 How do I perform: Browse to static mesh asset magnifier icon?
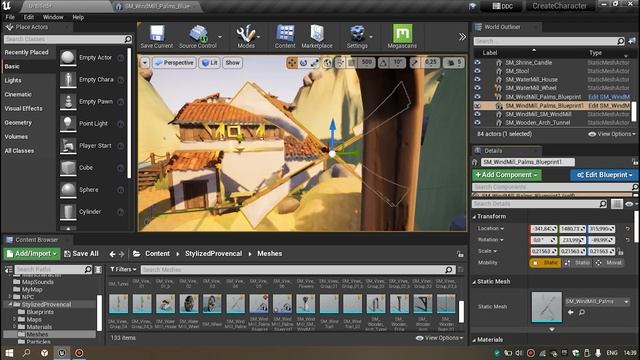click(582, 312)
